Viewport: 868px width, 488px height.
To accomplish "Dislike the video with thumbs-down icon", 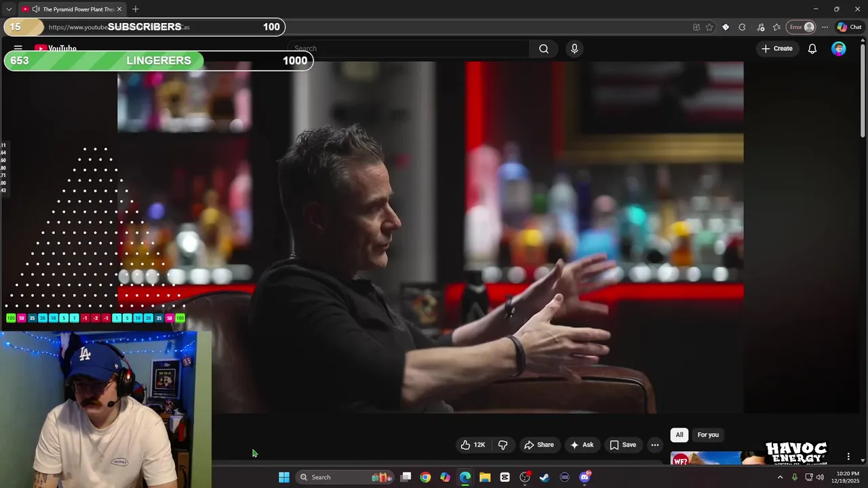I will [502, 445].
